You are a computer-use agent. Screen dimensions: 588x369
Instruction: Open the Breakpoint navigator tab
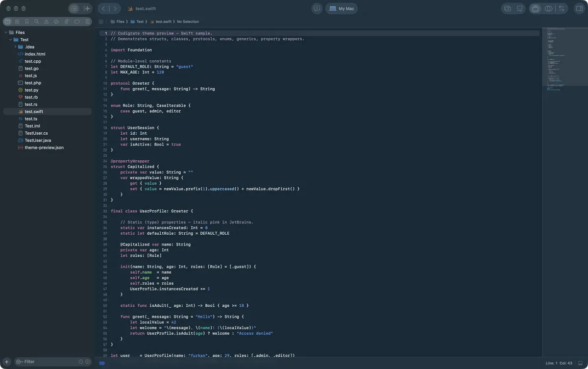click(x=77, y=22)
